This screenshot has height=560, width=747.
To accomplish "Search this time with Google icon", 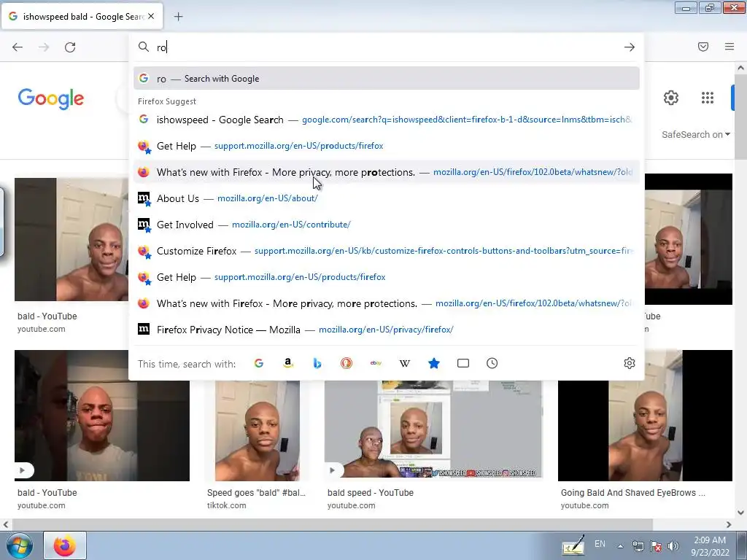I will (259, 363).
